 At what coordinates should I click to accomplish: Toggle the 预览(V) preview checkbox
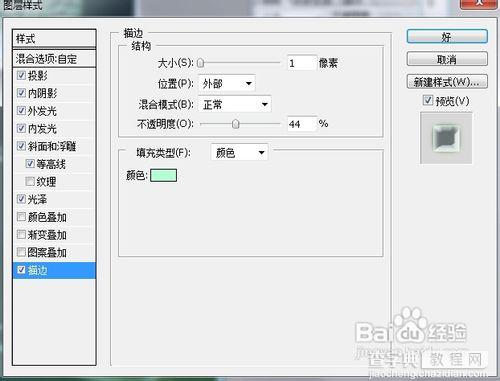pyautogui.click(x=428, y=100)
